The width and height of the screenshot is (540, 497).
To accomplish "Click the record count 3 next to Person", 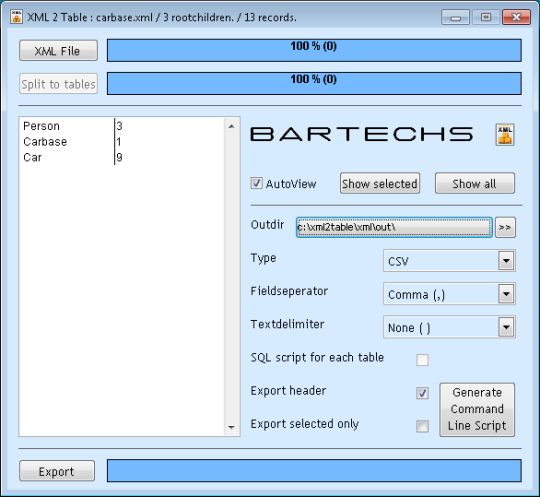I will 120,126.
